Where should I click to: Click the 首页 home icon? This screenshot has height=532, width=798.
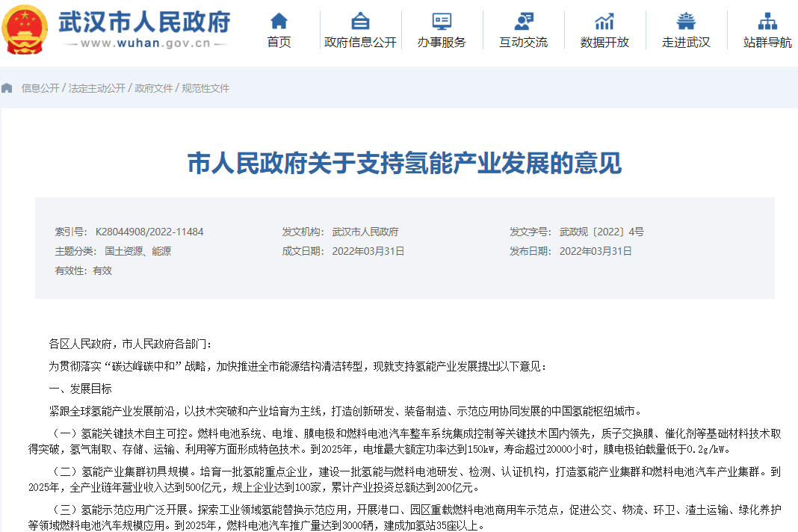(278, 22)
